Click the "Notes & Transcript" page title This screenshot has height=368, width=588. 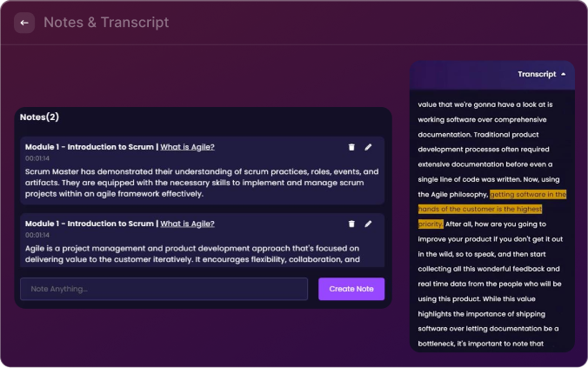pos(106,23)
